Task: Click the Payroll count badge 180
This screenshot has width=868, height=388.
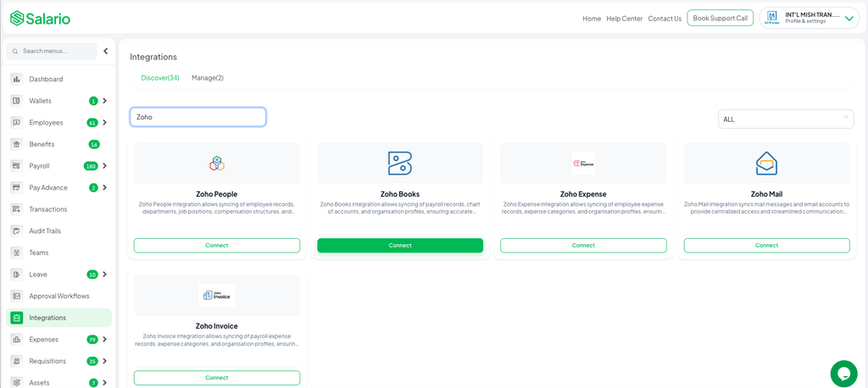Action: click(x=91, y=166)
